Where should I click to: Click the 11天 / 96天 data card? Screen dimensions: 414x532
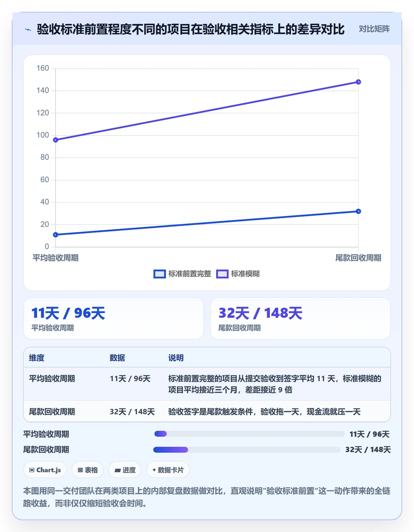[x=114, y=318]
